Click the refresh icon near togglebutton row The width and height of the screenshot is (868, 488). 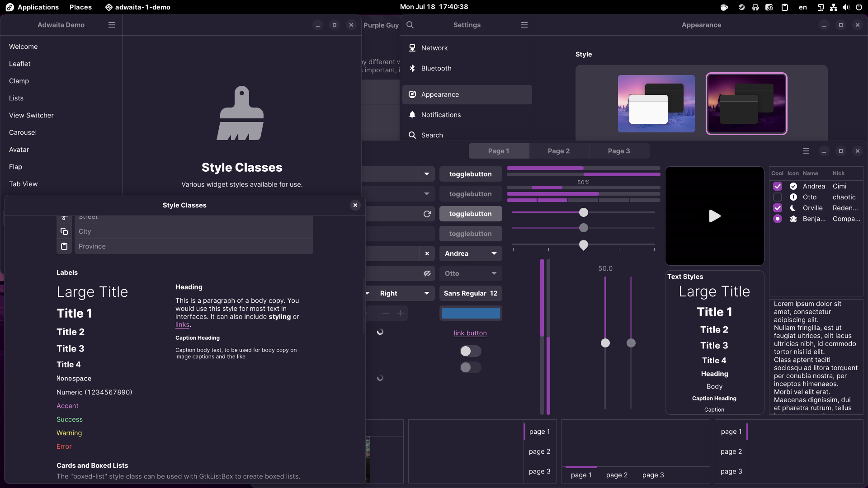point(427,213)
